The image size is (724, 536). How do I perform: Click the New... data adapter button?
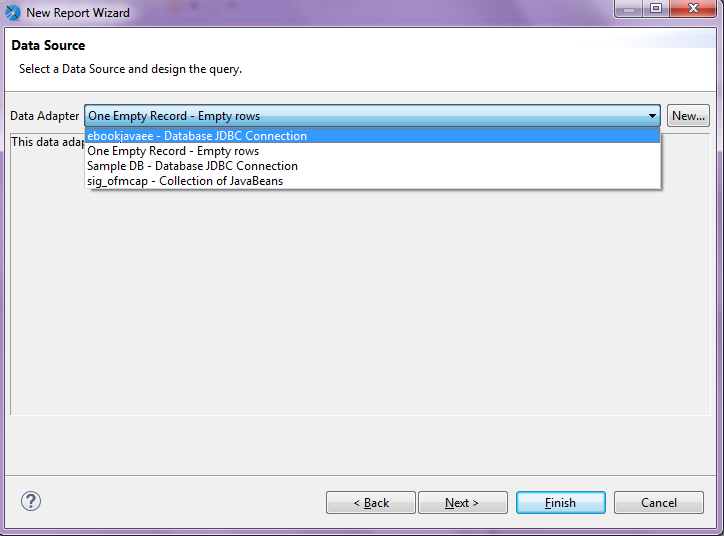688,115
